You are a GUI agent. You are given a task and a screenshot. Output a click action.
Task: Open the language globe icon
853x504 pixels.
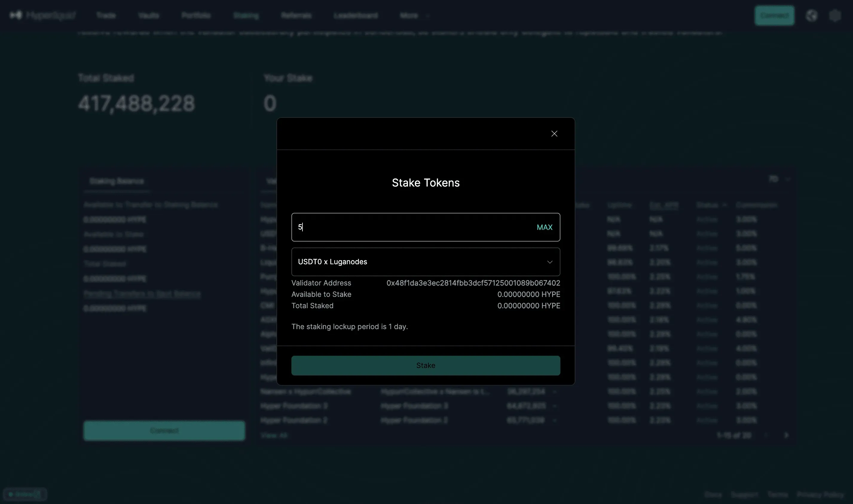coord(811,16)
